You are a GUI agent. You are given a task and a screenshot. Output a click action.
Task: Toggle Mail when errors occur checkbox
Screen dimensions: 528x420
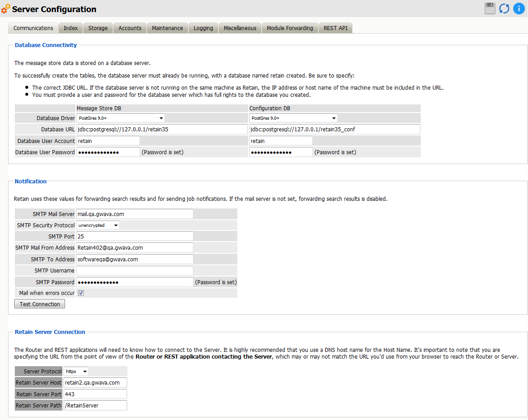[x=81, y=293]
